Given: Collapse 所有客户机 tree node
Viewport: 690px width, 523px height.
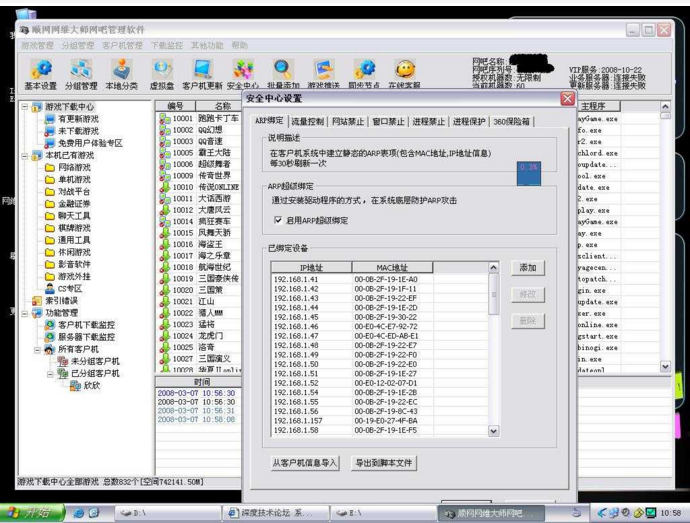Looking at the screenshot, I should pos(38,350).
